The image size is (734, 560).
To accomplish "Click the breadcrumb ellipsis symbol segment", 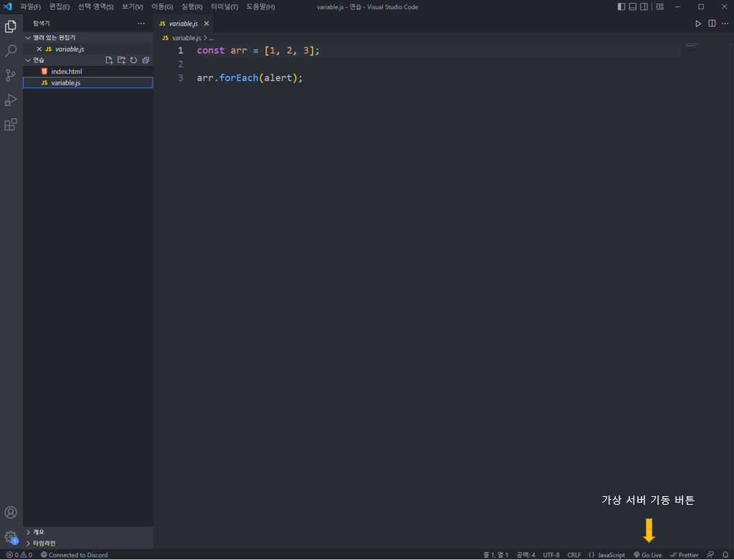I will (211, 38).
